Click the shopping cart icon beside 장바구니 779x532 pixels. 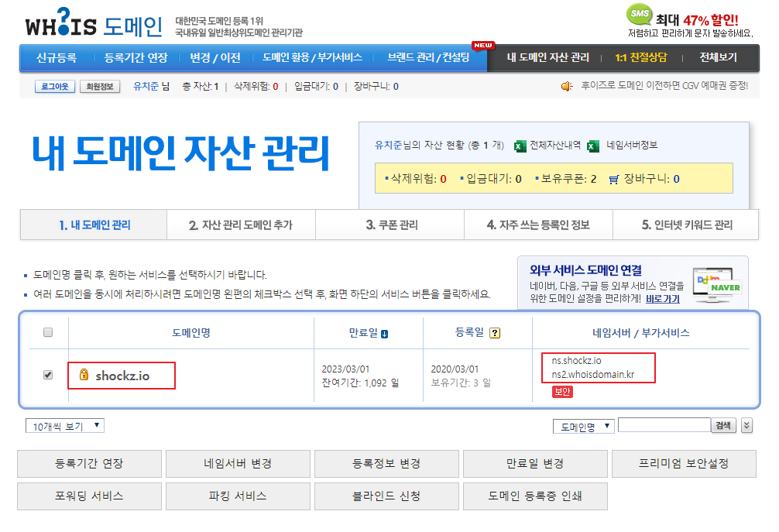coord(614,179)
